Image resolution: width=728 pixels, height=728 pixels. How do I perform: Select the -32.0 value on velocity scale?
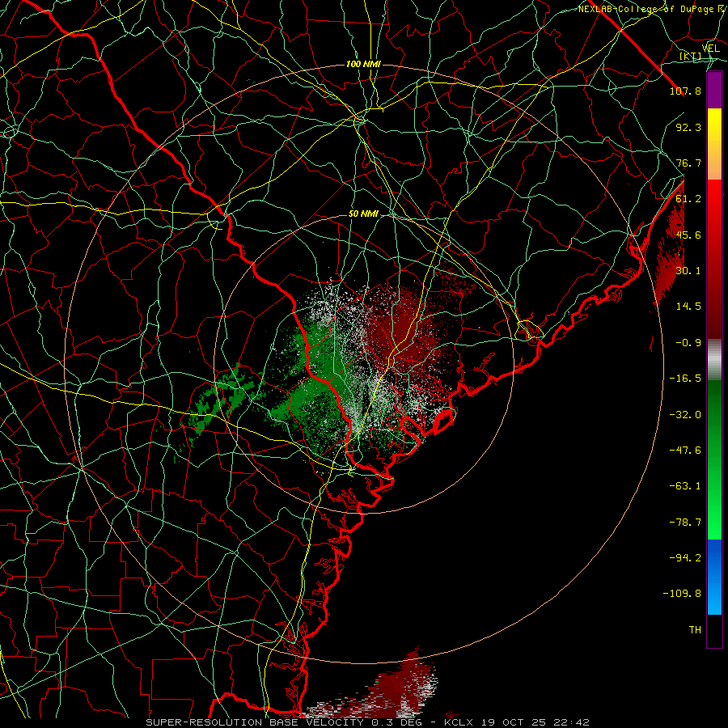tap(685, 415)
